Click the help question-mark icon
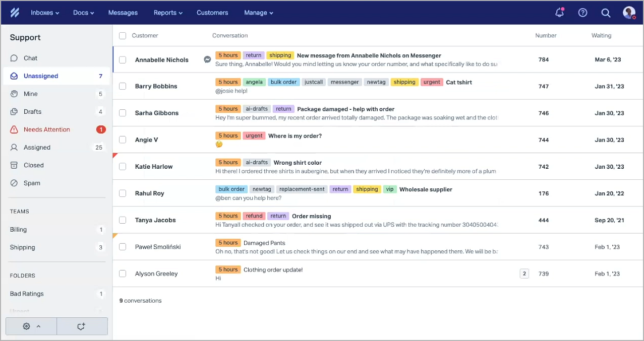644x341 pixels. click(582, 13)
